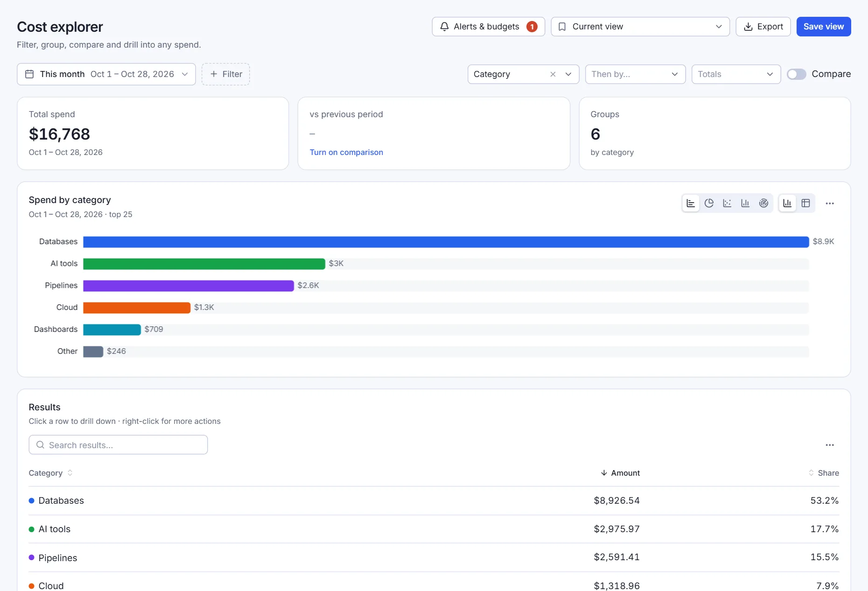Open the AI tools row in Results table

[x=434, y=529]
